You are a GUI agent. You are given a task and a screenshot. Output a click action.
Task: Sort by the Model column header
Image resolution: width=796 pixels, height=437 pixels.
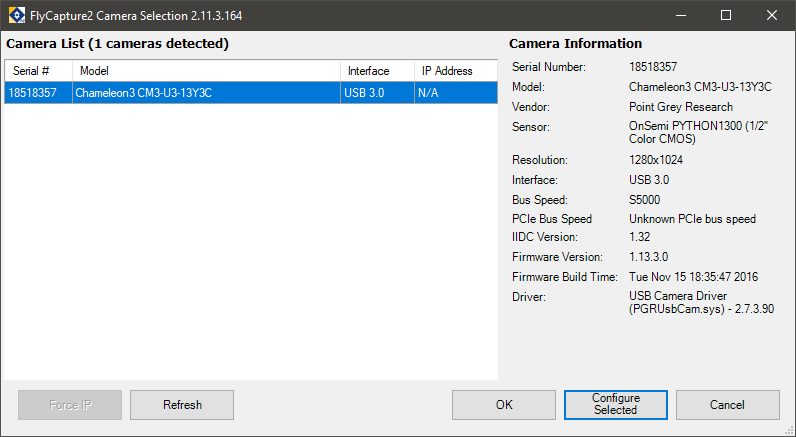(206, 71)
